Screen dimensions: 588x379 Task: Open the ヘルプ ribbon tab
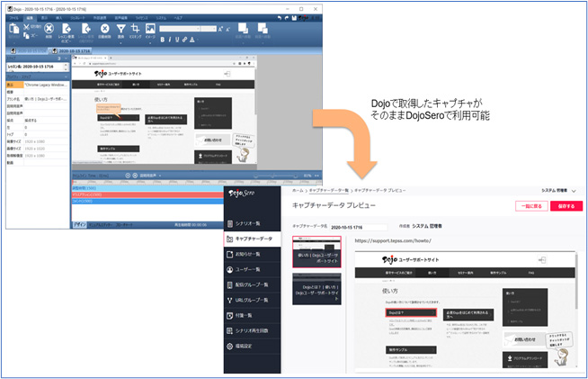178,18
